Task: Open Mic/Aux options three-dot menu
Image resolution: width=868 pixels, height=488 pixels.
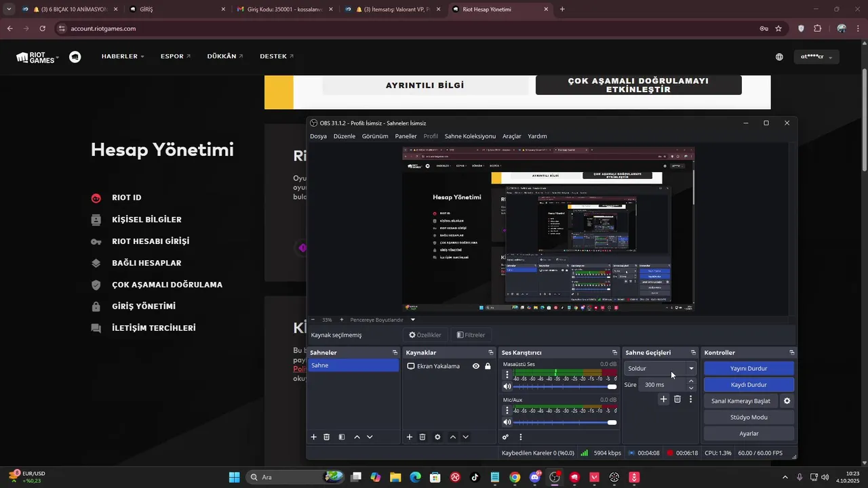Action: coord(507,410)
